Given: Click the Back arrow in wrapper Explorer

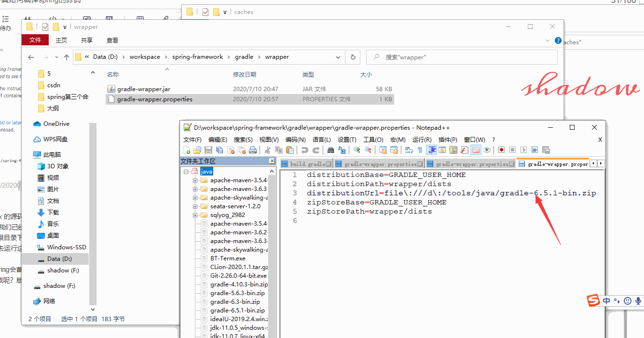Looking at the screenshot, I should tap(31, 57).
